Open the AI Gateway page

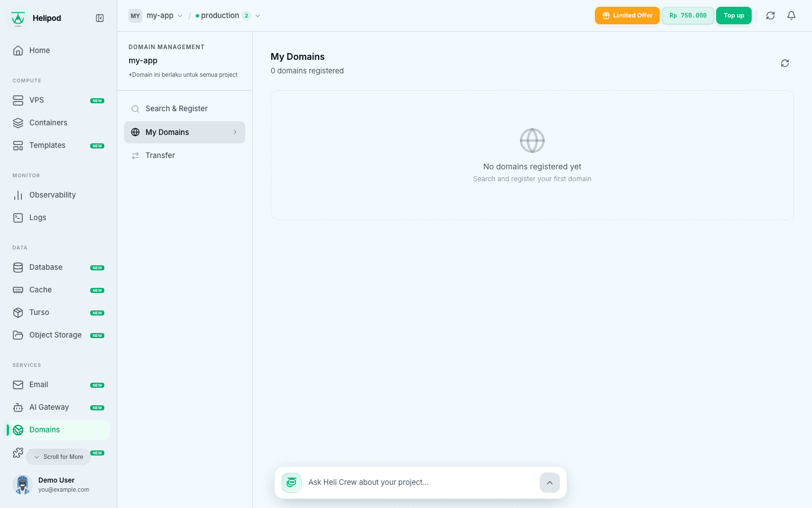pyautogui.click(x=59, y=408)
